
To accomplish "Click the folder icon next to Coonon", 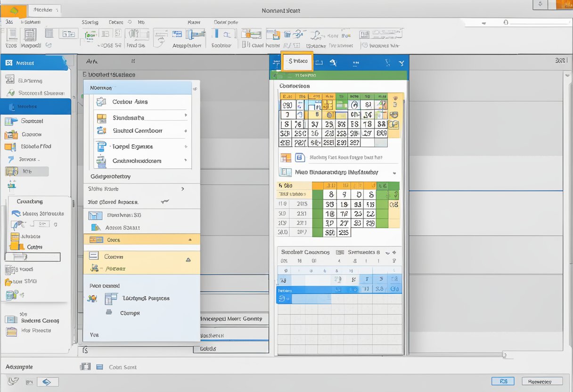I will point(10,134).
